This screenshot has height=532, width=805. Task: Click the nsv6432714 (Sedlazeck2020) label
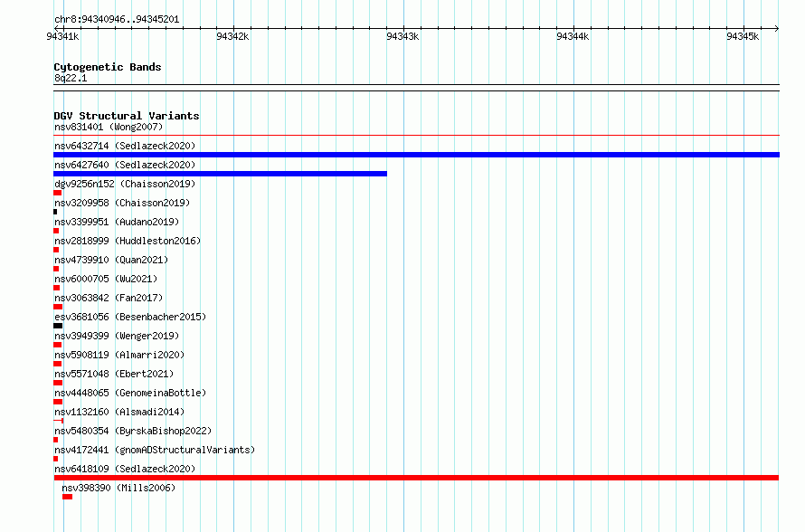coord(125,146)
